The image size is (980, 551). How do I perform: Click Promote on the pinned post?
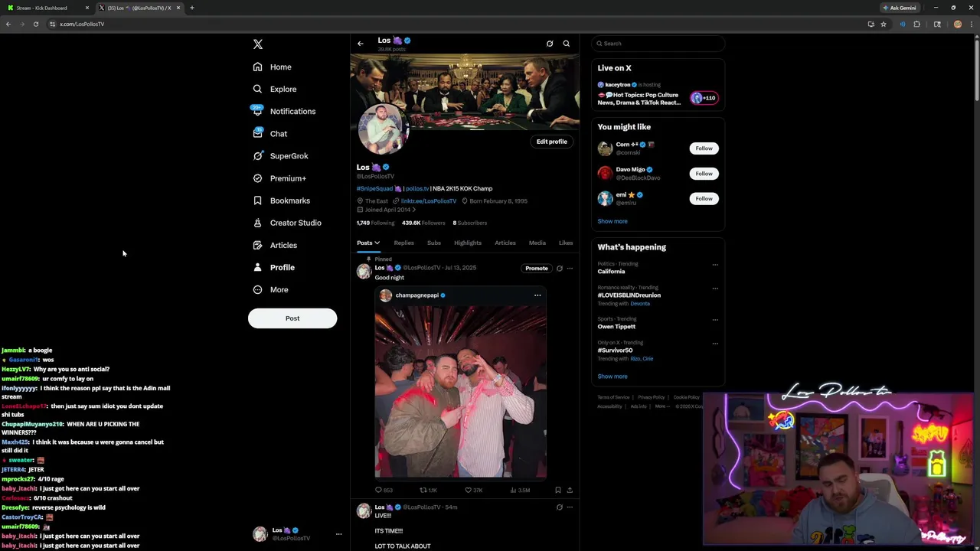(x=537, y=269)
